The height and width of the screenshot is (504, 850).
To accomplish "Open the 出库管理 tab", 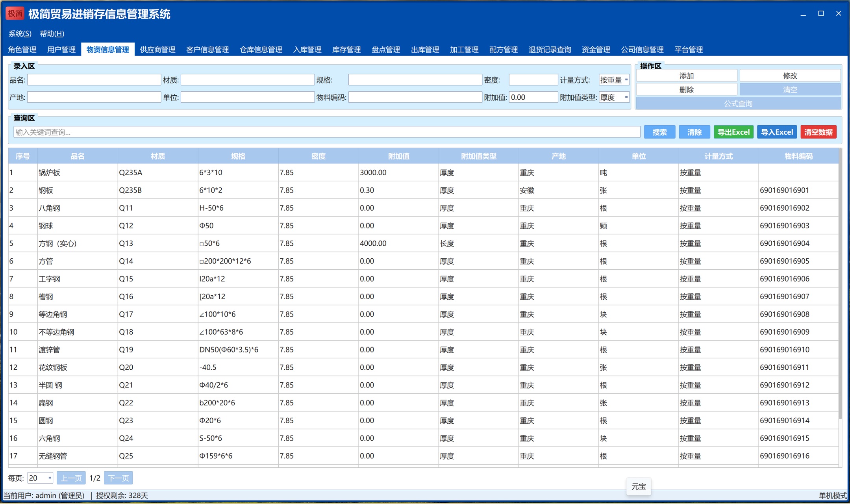I will pyautogui.click(x=425, y=50).
